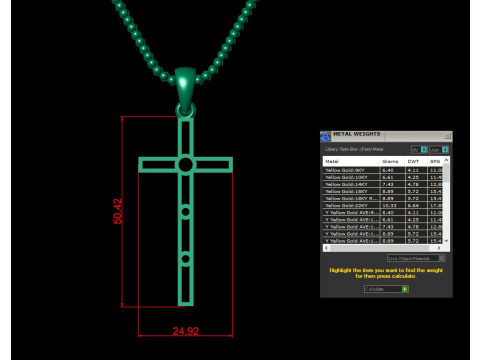Click the horizontal scrollbar left arrow
This screenshot has height=360, width=480.
(326, 248)
